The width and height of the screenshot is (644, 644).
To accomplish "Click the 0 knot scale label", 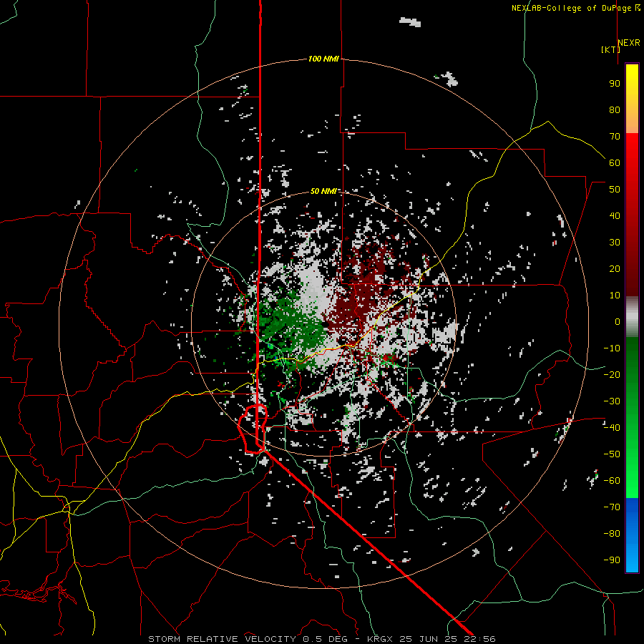I will pos(618,321).
